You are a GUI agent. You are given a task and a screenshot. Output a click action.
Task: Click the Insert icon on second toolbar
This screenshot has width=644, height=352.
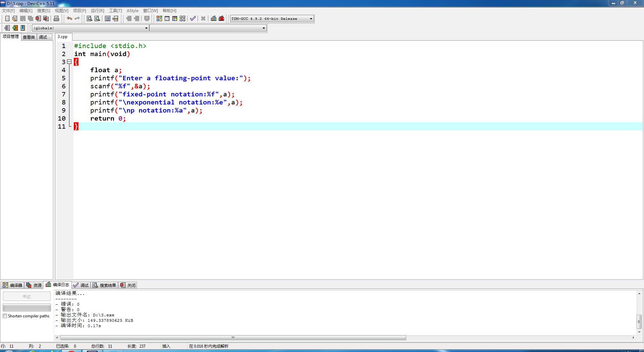tap(7, 28)
